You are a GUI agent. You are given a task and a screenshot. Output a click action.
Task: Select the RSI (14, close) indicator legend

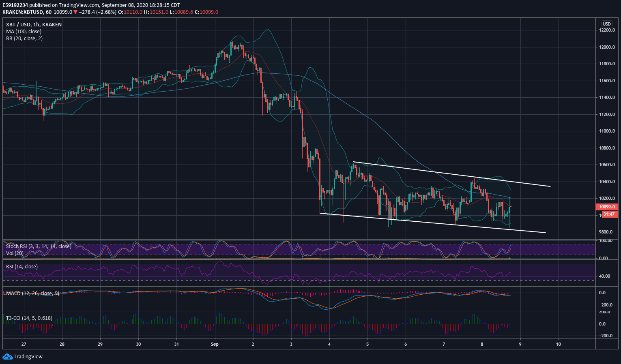pos(22,267)
